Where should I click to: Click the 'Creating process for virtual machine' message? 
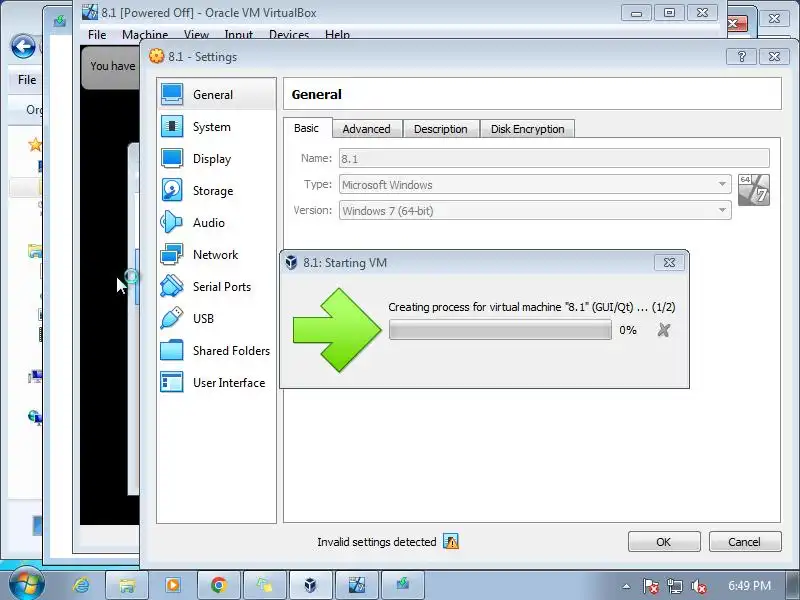coord(532,307)
